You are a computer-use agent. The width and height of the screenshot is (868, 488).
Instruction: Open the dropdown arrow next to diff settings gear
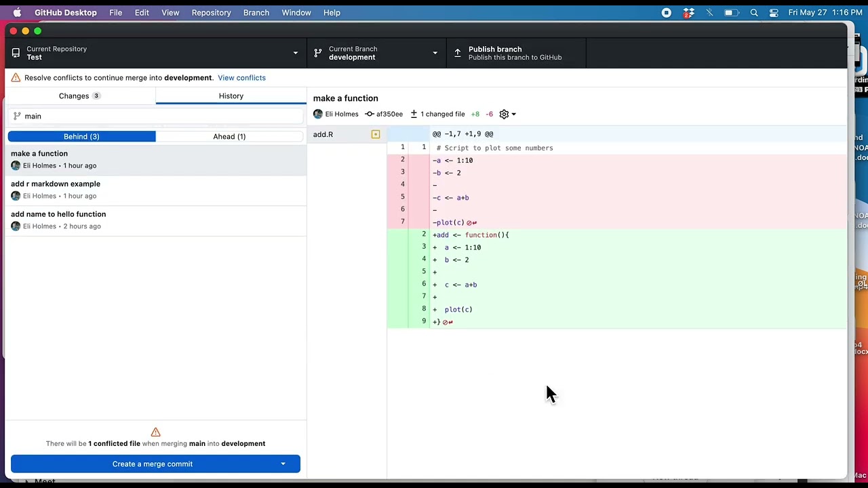click(x=513, y=114)
